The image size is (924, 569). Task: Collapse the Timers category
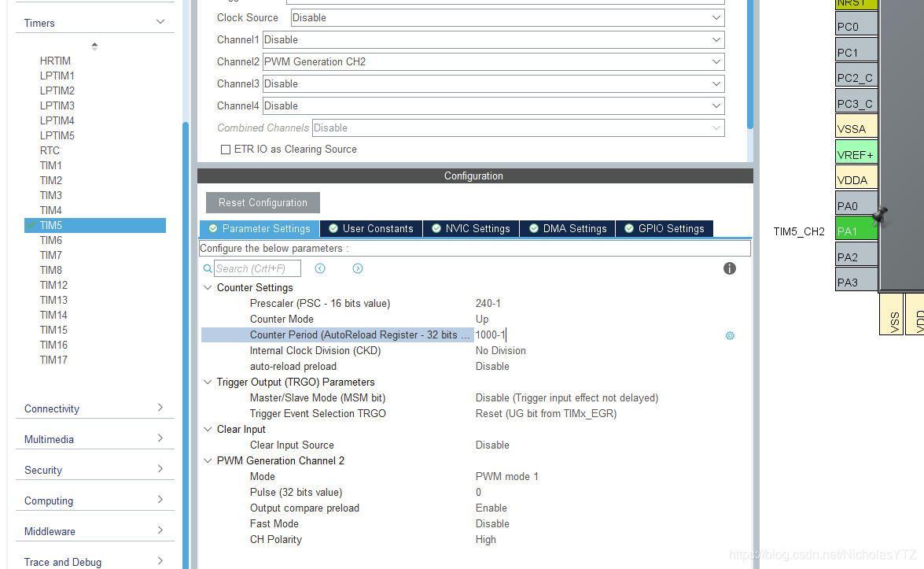coord(160,22)
